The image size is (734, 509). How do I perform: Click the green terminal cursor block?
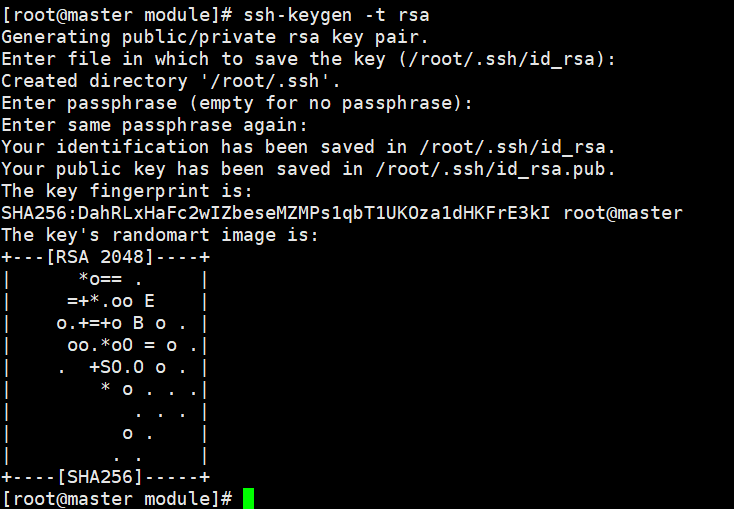point(248,498)
